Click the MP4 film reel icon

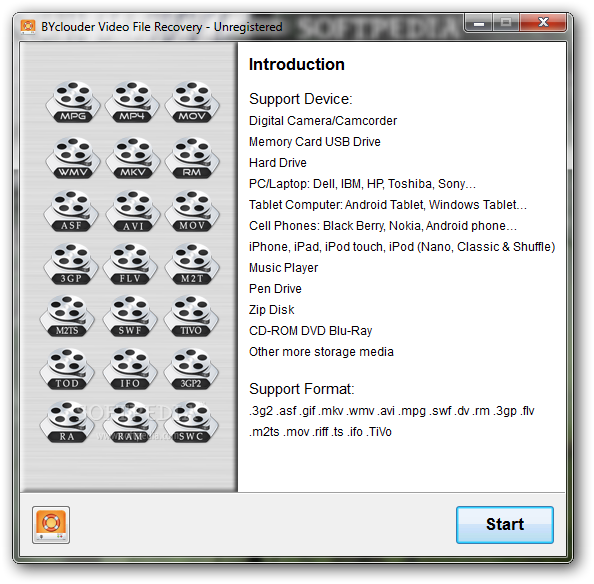click(132, 101)
